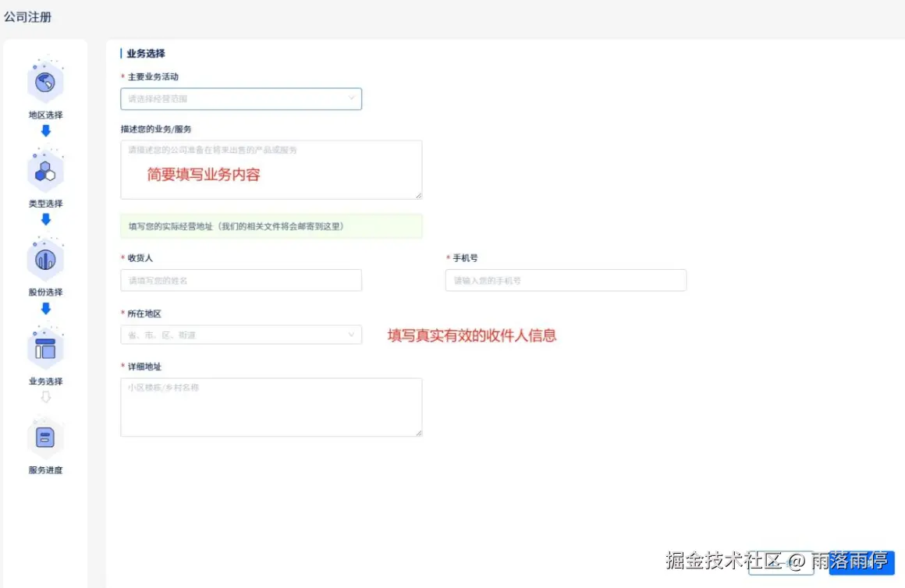
Task: Open the 服务进度 document step icon
Action: [x=45, y=437]
